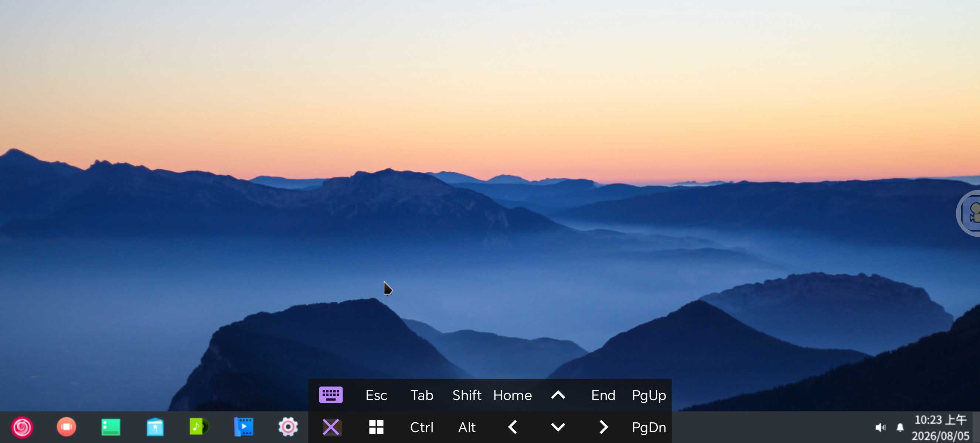Close the key bar with purple X
This screenshot has height=443, width=980.
coord(331,427)
